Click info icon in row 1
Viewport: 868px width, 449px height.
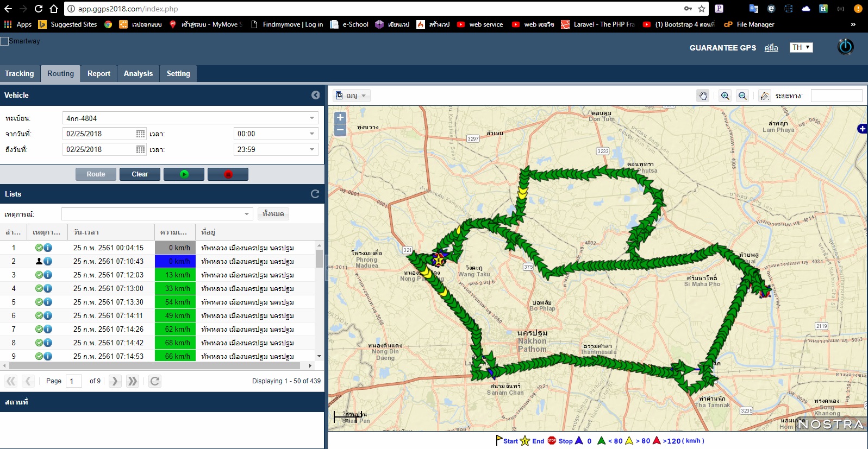[x=48, y=248]
